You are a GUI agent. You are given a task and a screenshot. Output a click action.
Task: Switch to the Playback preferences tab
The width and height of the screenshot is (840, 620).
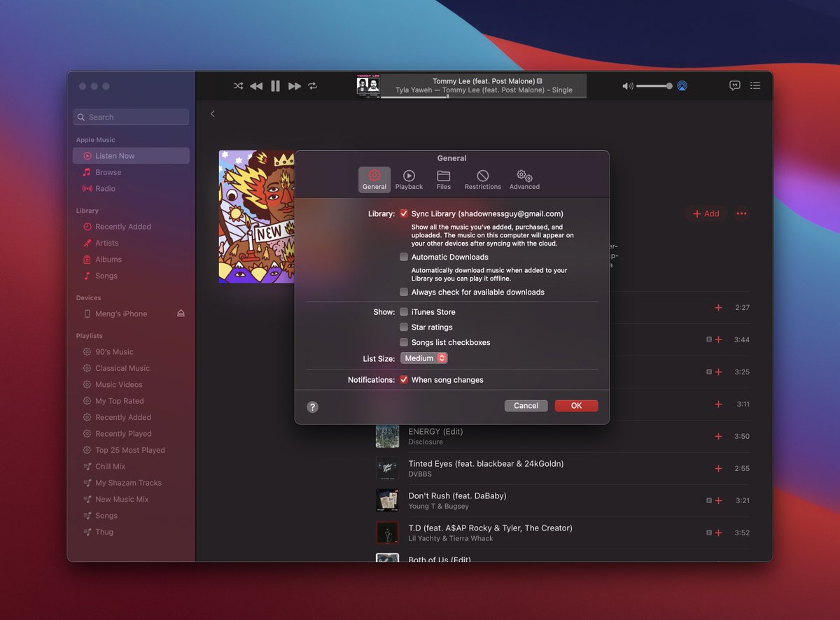pos(409,179)
